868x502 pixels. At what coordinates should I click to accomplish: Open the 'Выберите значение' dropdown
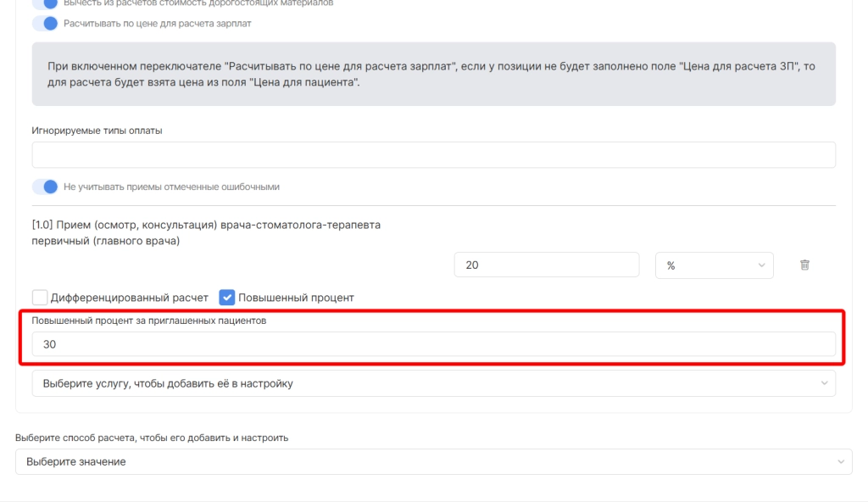point(424,461)
